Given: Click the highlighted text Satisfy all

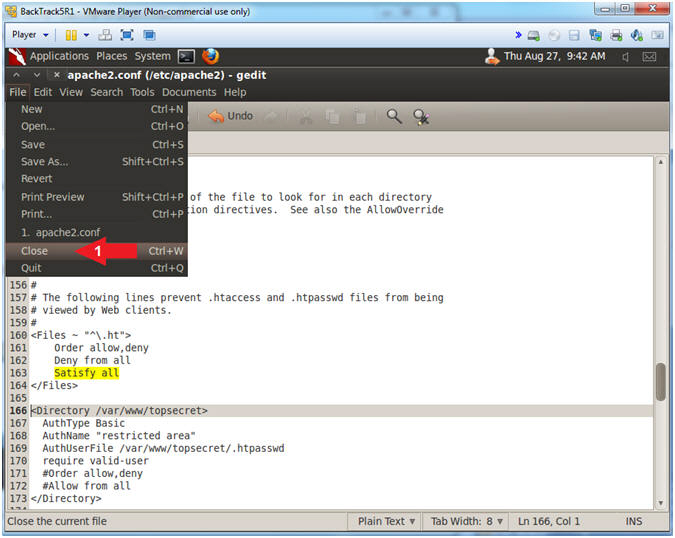Looking at the screenshot, I should pyautogui.click(x=87, y=373).
